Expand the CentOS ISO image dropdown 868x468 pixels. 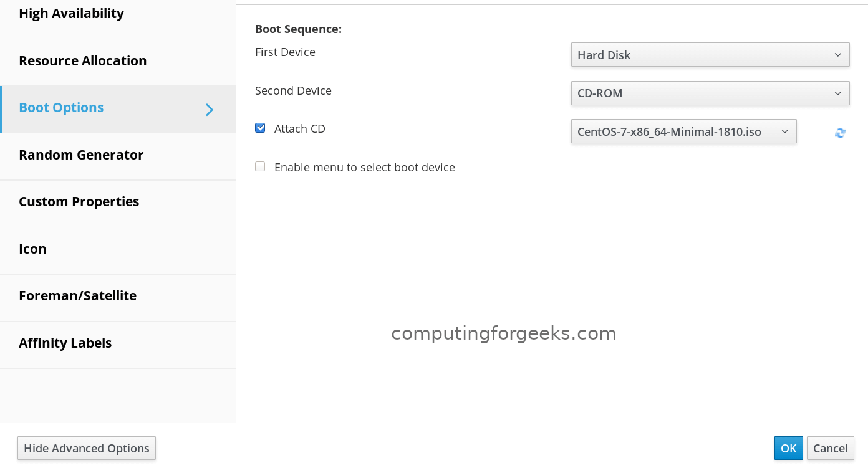point(683,131)
